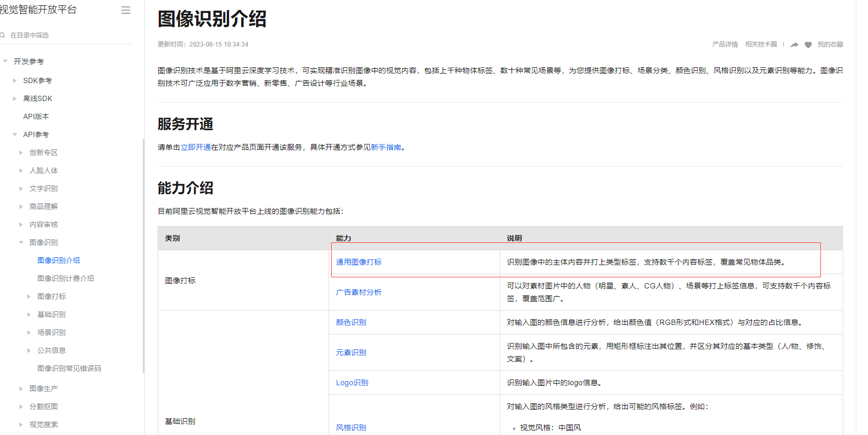Click the sidebar vertical scrollbar

click(x=143, y=256)
